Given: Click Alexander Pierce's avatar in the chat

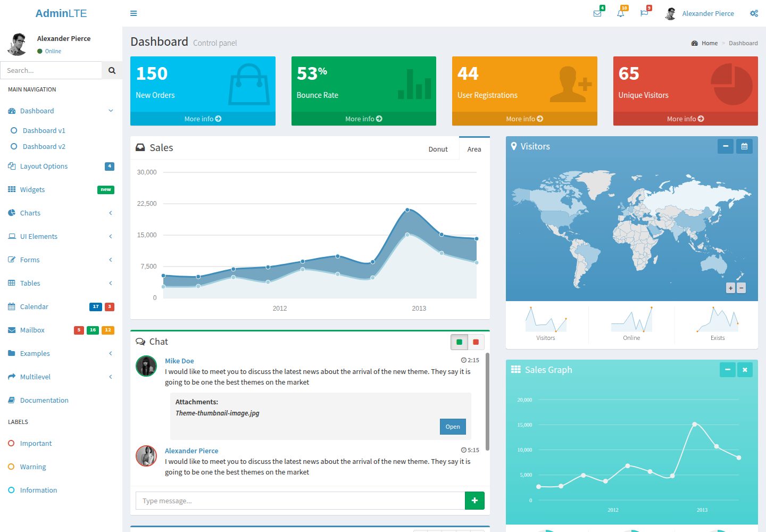Looking at the screenshot, I should [146, 456].
